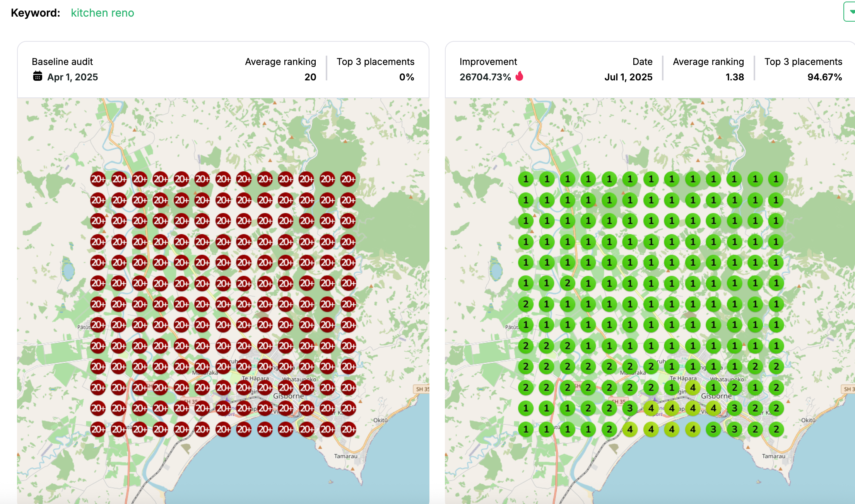Click the Tamarau label on the baseline map
The image size is (855, 504).
click(346, 456)
